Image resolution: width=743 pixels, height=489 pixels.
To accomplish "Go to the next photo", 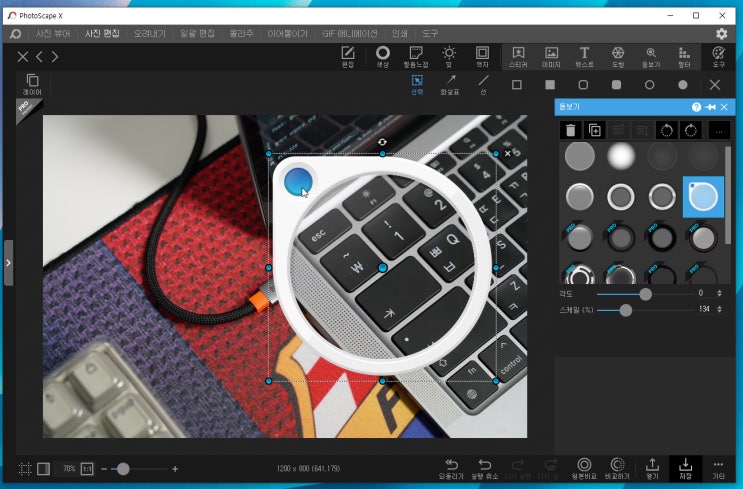I will click(55, 57).
